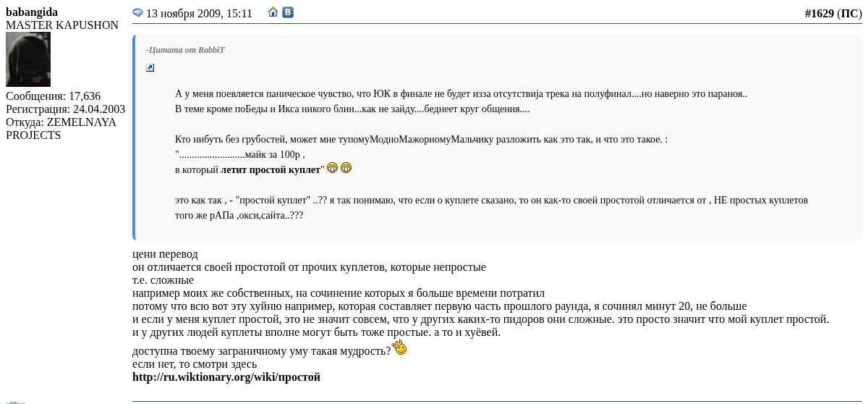Click the "Цитата от RabbiT" quote header
The width and height of the screenshot is (868, 404).
tap(186, 50)
